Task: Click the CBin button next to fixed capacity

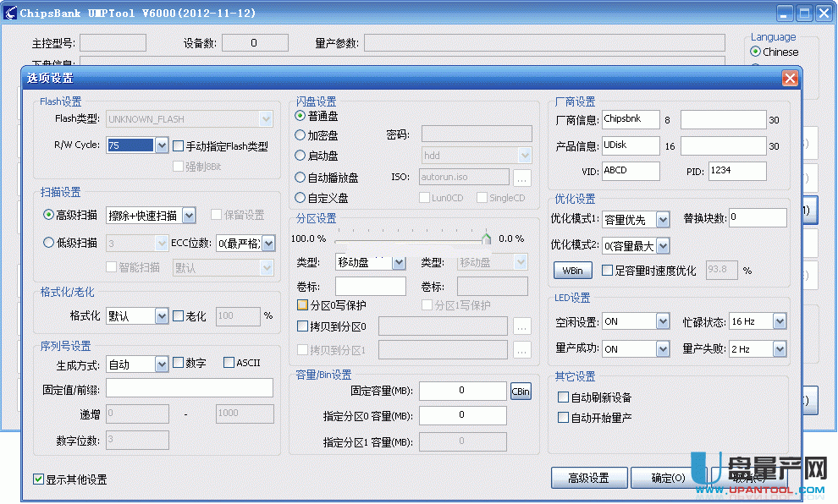Action: click(x=521, y=391)
